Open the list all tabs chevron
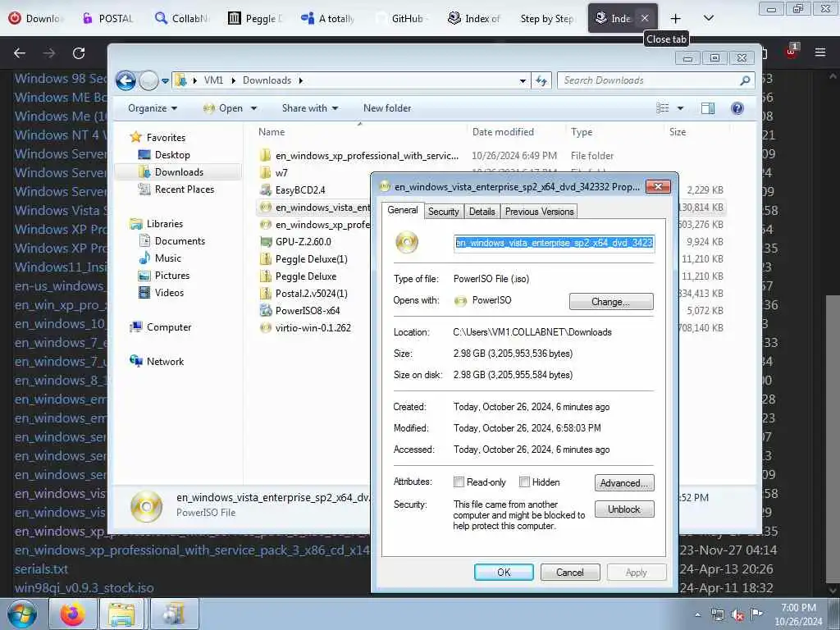Viewport: 840px width, 630px height. tap(708, 18)
